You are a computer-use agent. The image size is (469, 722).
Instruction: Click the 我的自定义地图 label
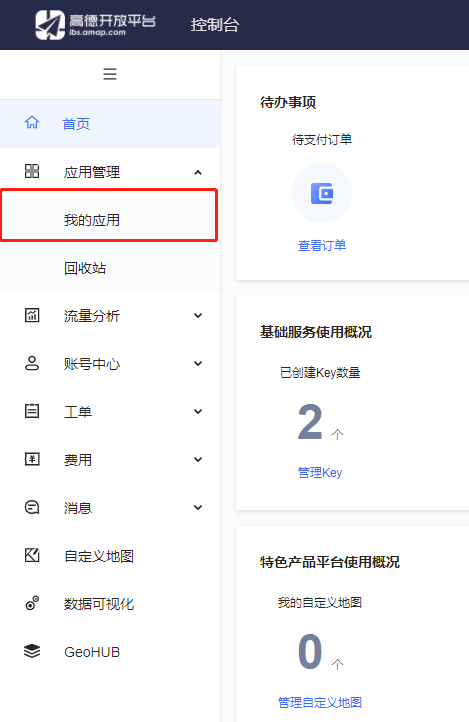click(x=320, y=602)
